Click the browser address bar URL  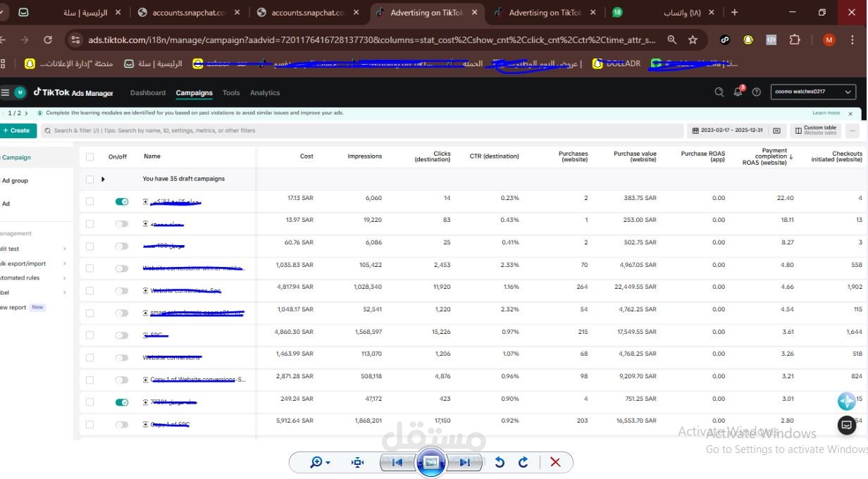point(372,40)
